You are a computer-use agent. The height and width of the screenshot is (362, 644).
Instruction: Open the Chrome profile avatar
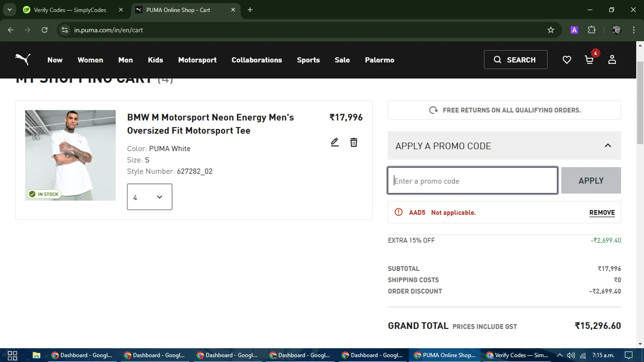click(617, 30)
